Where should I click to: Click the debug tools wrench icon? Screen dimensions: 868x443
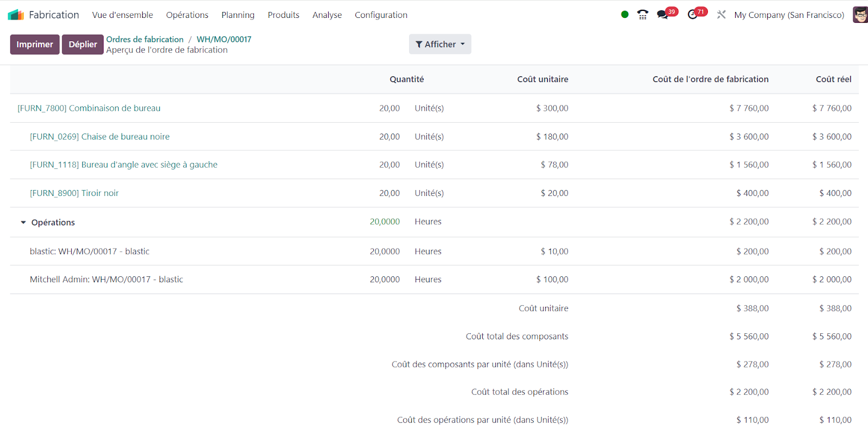721,15
